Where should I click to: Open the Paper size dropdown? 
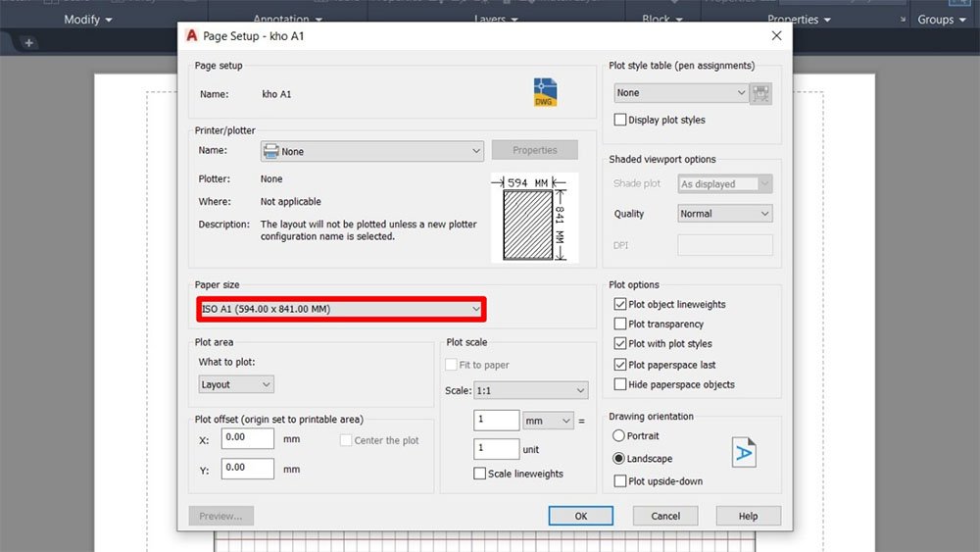pos(341,309)
